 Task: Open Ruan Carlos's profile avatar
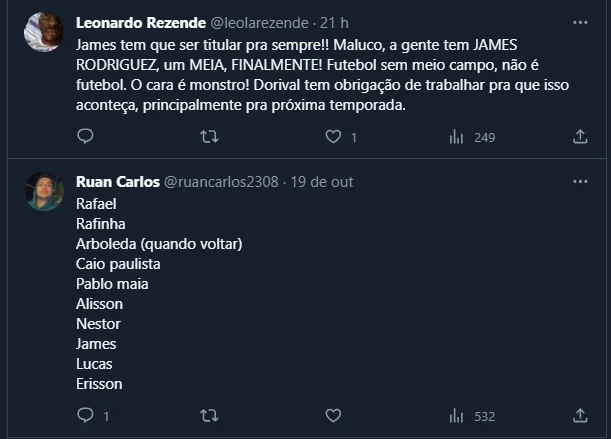44,191
